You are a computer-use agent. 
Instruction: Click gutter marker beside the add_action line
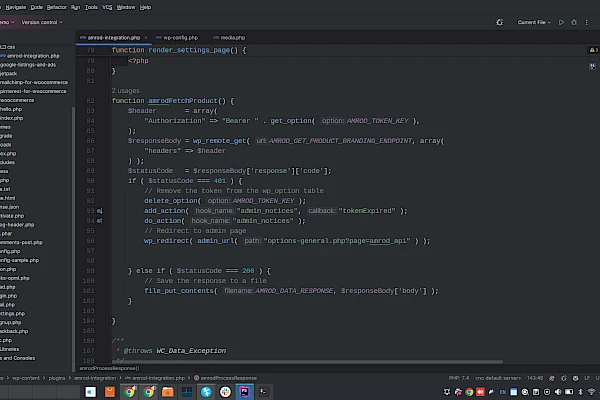[x=100, y=211]
